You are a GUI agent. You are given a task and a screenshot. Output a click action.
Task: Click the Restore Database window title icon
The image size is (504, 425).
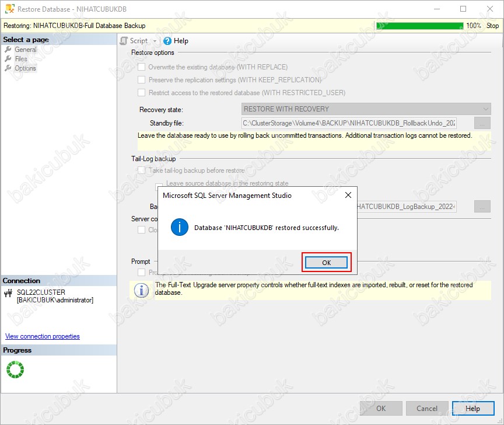coord(10,9)
